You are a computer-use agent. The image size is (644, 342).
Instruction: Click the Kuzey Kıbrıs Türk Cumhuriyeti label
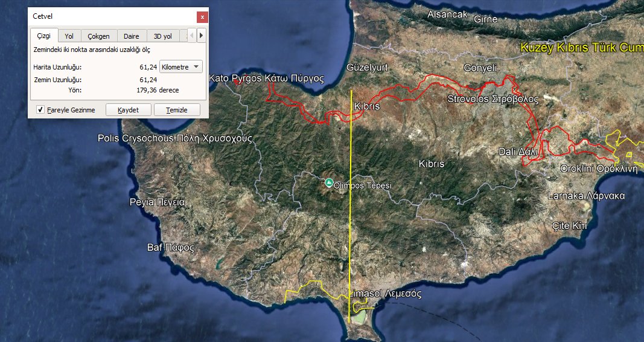coord(582,48)
